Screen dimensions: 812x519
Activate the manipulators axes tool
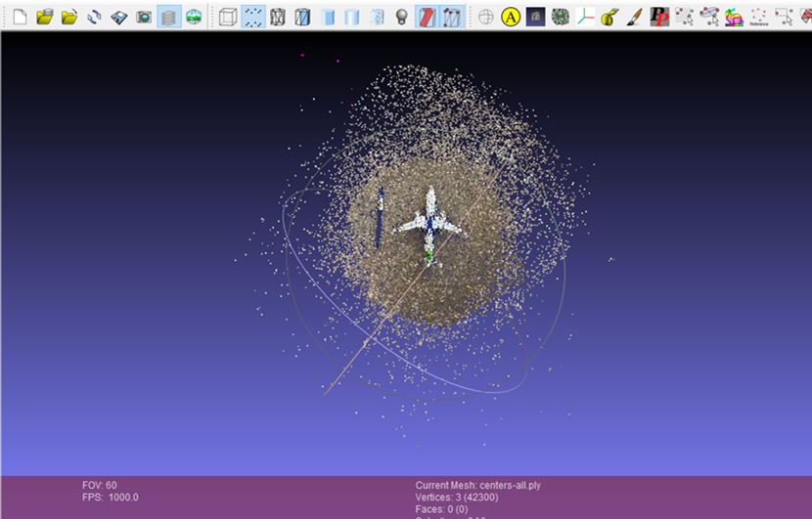[x=585, y=17]
